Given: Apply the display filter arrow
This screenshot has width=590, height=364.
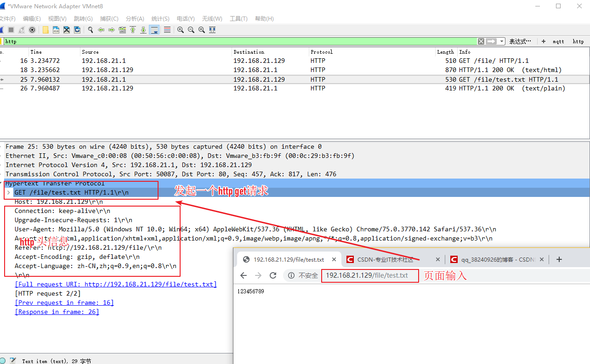Looking at the screenshot, I should (x=491, y=41).
